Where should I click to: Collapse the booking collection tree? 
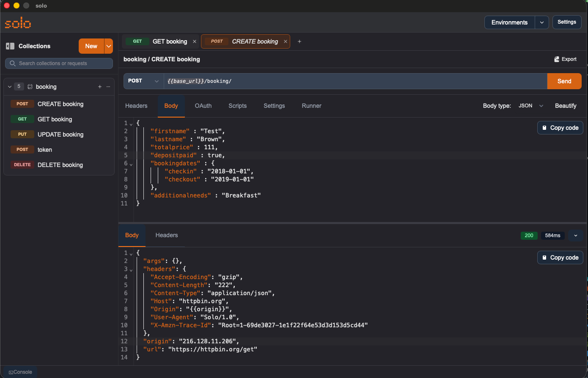pos(10,87)
